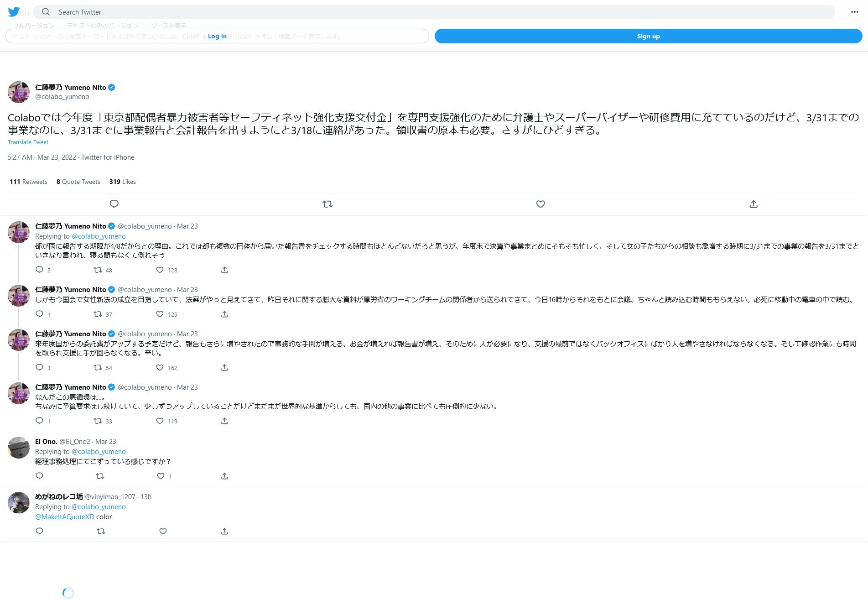The height and width of the screenshot is (600, 868).
Task: Like the reply with 128 likes
Action: click(x=160, y=270)
